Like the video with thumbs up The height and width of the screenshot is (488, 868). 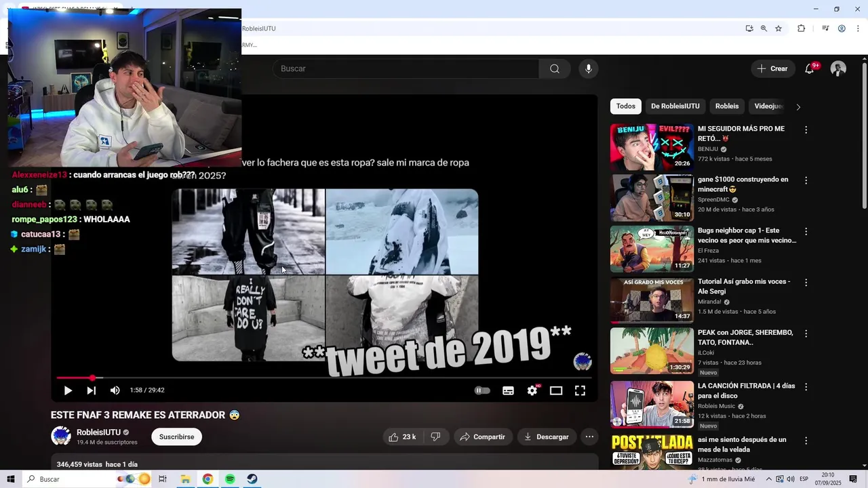402,437
